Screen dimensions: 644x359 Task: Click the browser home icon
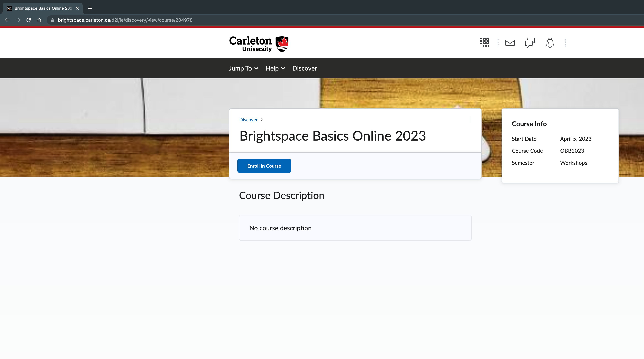(x=39, y=20)
